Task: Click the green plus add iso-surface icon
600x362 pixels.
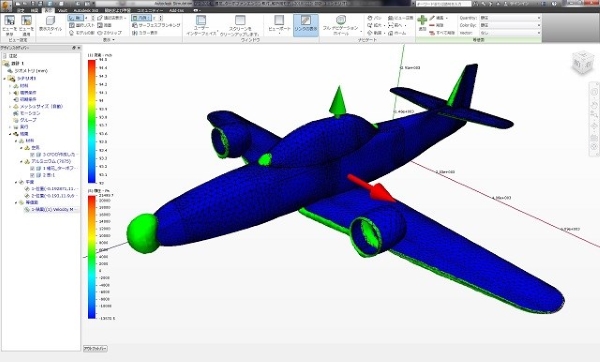Action: (422, 20)
